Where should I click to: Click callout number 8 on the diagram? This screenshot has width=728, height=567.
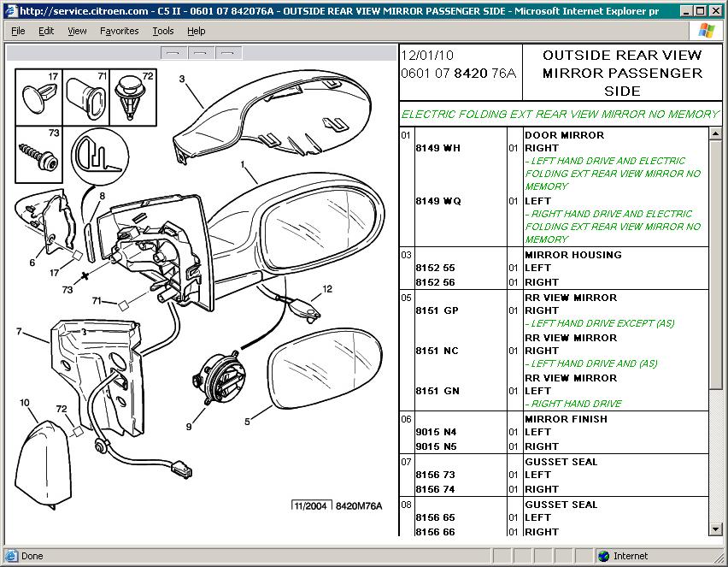103,196
